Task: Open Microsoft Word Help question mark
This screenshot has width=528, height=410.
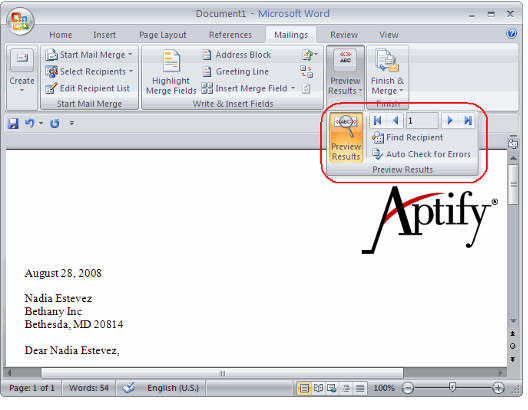Action: point(511,33)
